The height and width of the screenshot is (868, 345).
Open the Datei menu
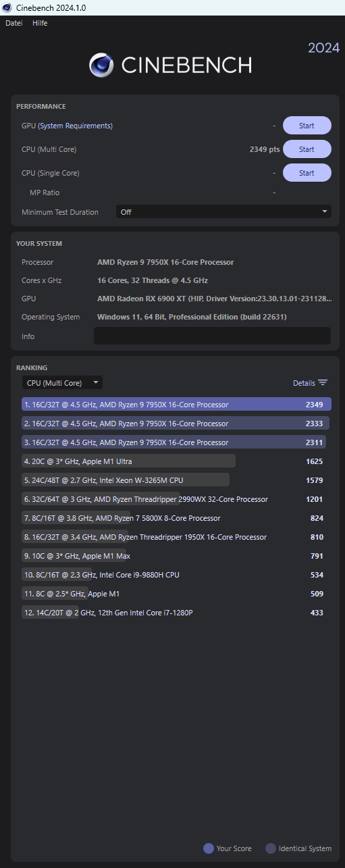coord(14,23)
